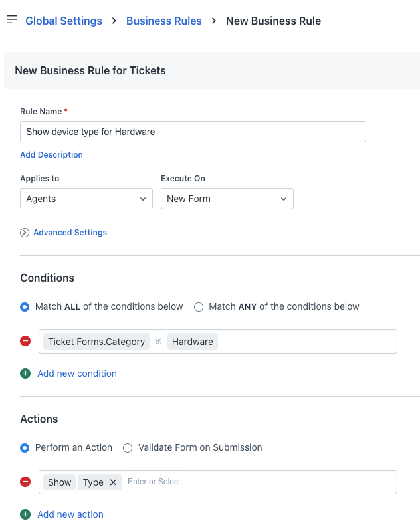Navigate to Business Rules breadcrumb
The image size is (420, 531).
163,21
